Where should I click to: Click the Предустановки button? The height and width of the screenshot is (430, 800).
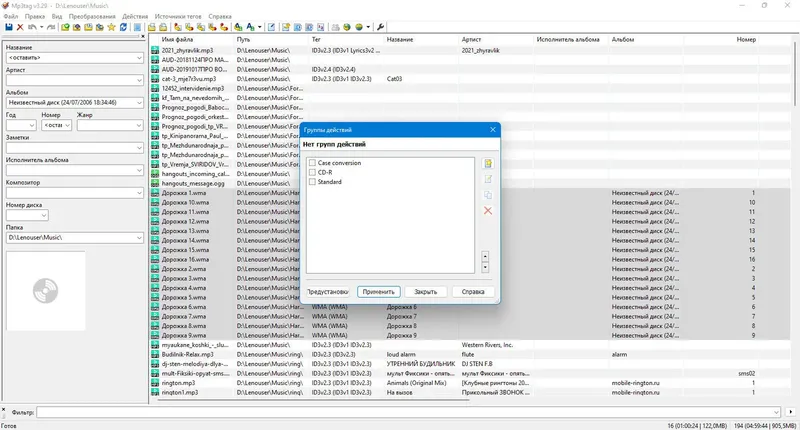[x=328, y=292]
